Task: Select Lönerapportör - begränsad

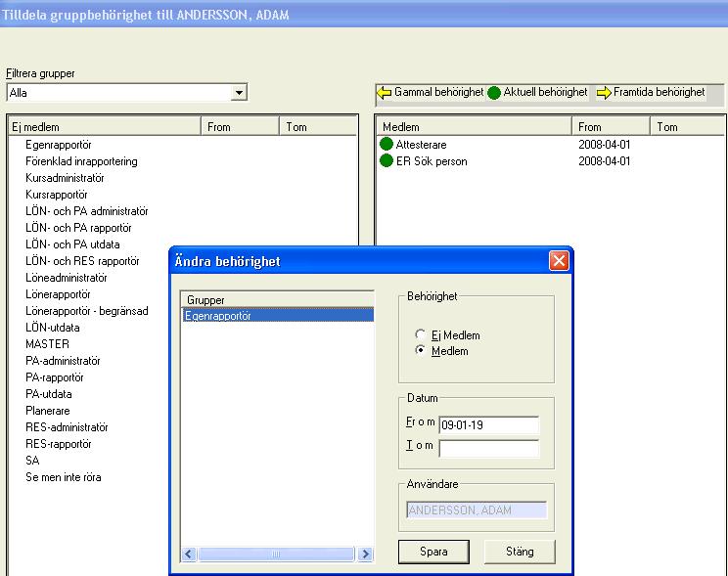Action: point(87,311)
